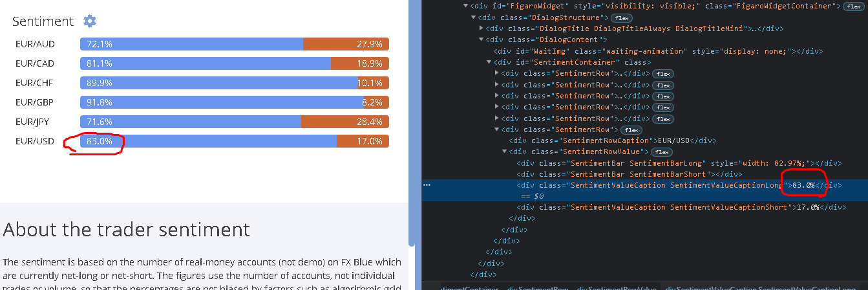Click the 27.9% short value
This screenshot has width=868, height=290.
pos(370,44)
